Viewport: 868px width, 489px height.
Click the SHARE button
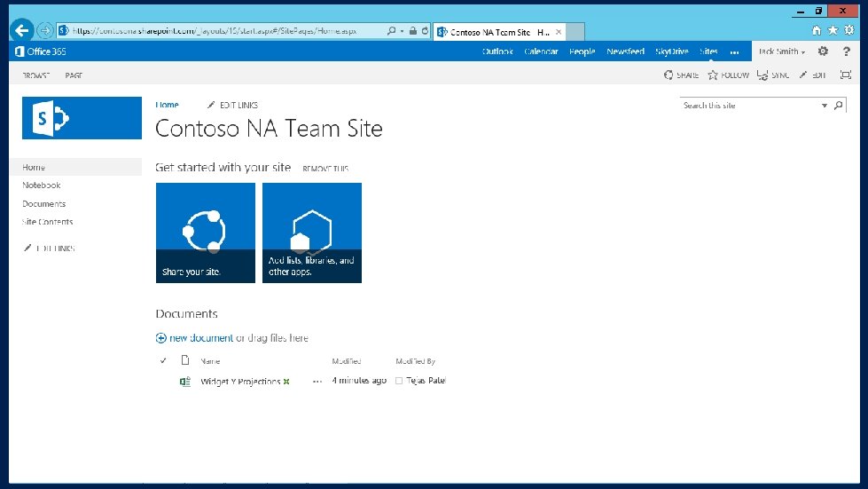click(x=681, y=75)
